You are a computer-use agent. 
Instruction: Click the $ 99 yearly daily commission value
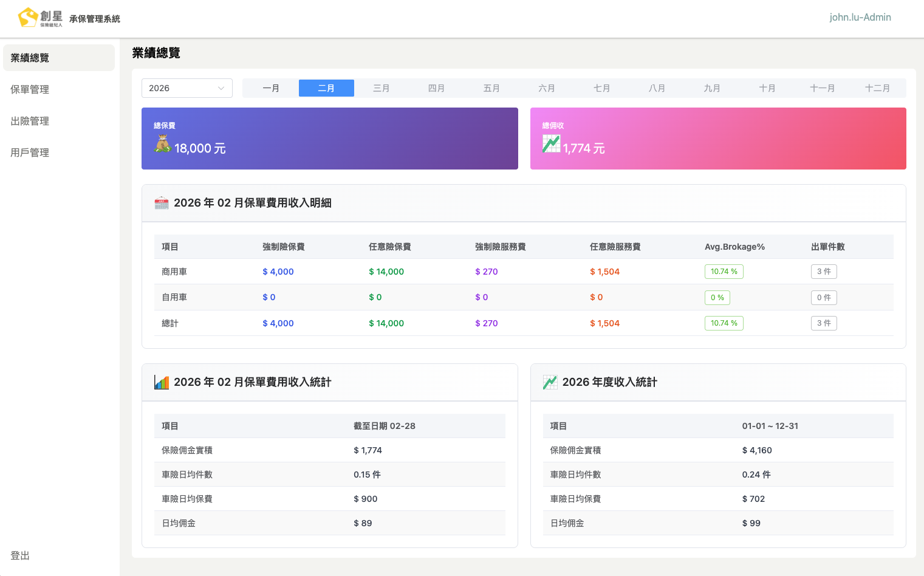751,523
